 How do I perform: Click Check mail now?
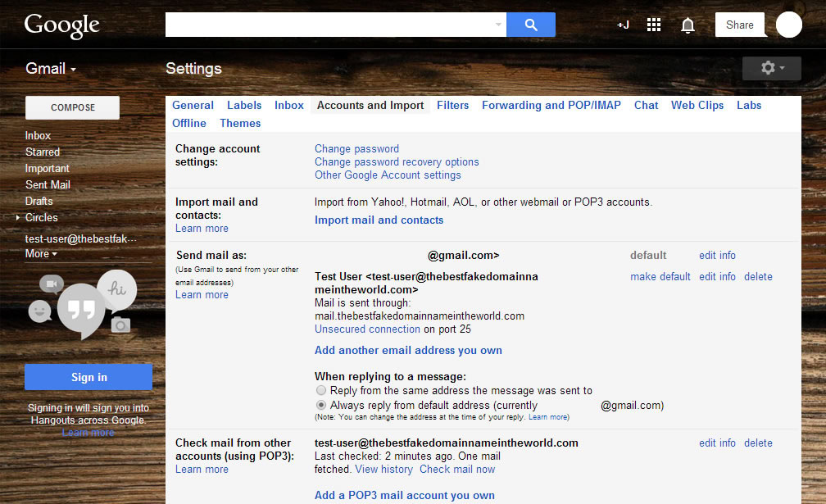click(x=457, y=469)
